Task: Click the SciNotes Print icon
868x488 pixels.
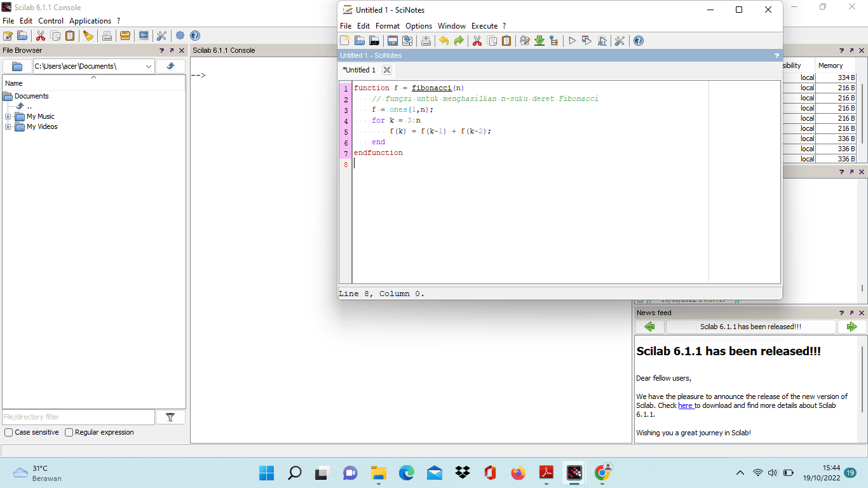Action: [426, 41]
